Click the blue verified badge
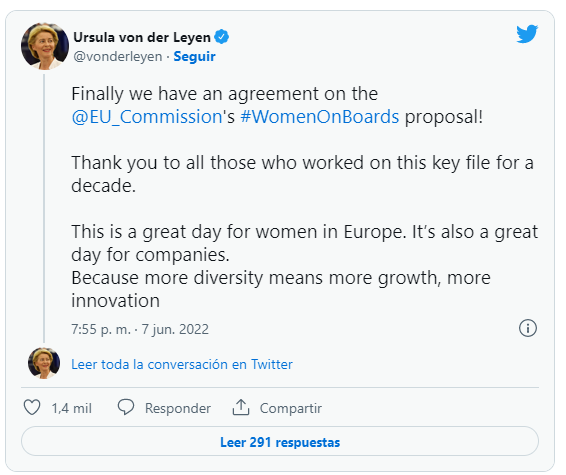This screenshot has width=566, height=475. point(222,37)
